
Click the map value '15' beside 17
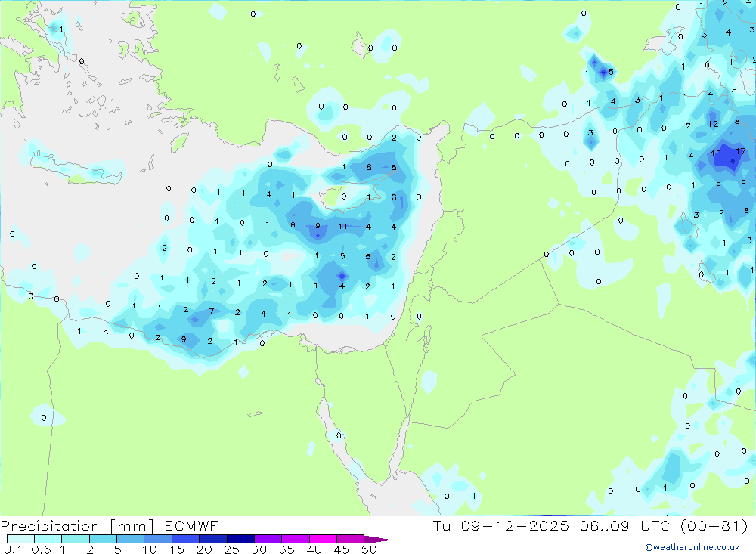point(716,153)
